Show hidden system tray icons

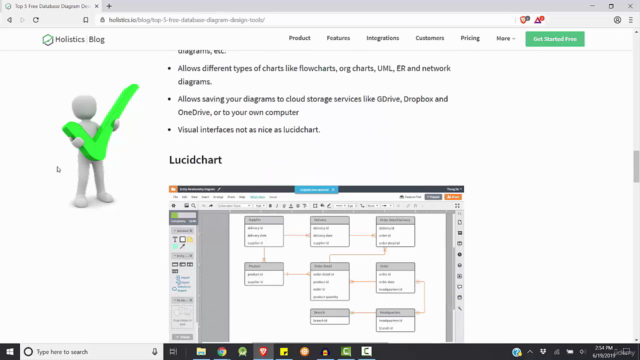pyautogui.click(x=530, y=351)
